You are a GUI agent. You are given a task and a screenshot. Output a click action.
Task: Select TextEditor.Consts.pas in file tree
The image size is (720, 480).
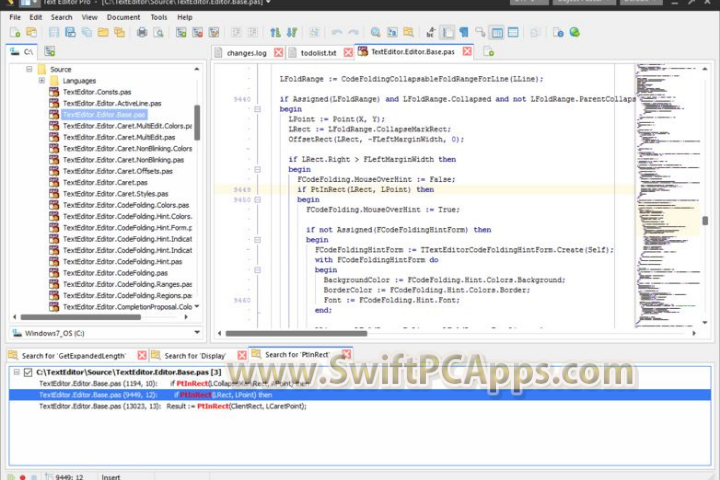click(x=97, y=92)
